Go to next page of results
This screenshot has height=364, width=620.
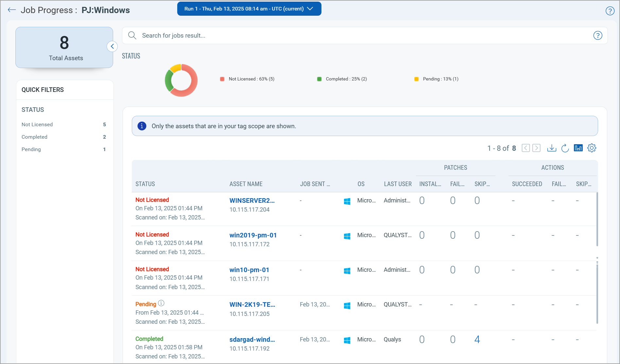(536, 148)
